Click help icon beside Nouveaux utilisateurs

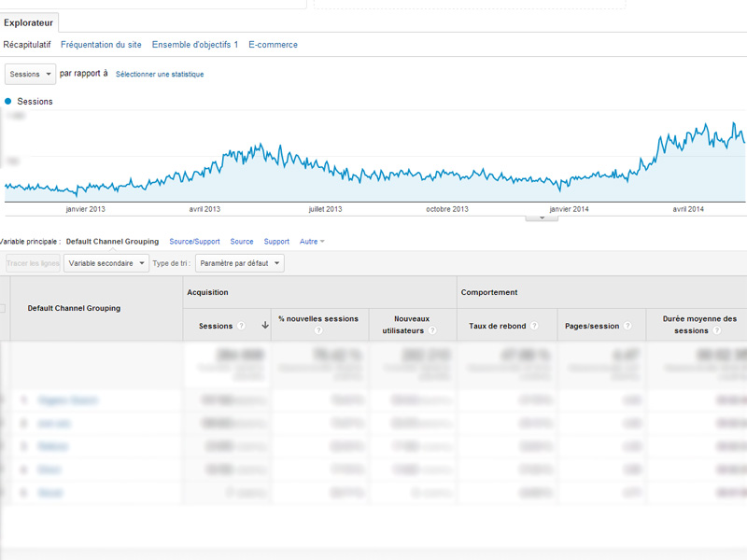tap(432, 330)
